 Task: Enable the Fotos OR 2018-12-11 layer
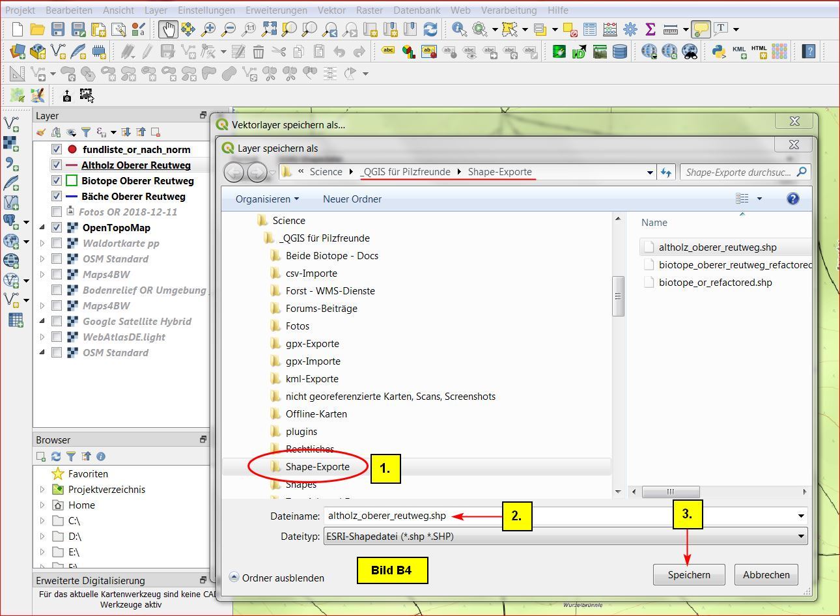click(57, 212)
